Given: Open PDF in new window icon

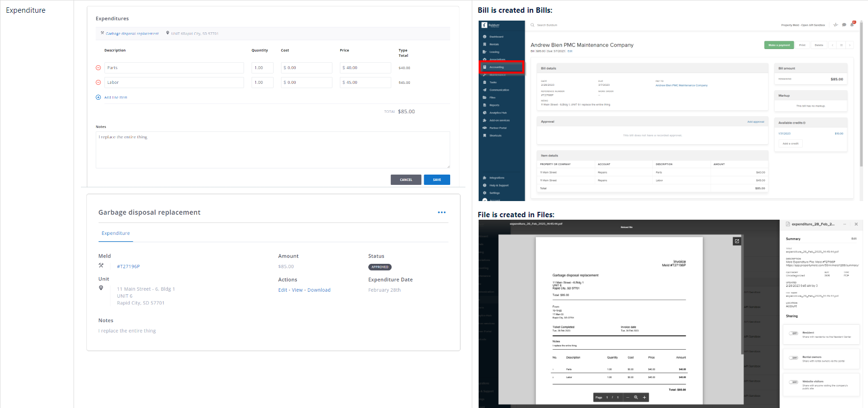Looking at the screenshot, I should click(x=737, y=241).
